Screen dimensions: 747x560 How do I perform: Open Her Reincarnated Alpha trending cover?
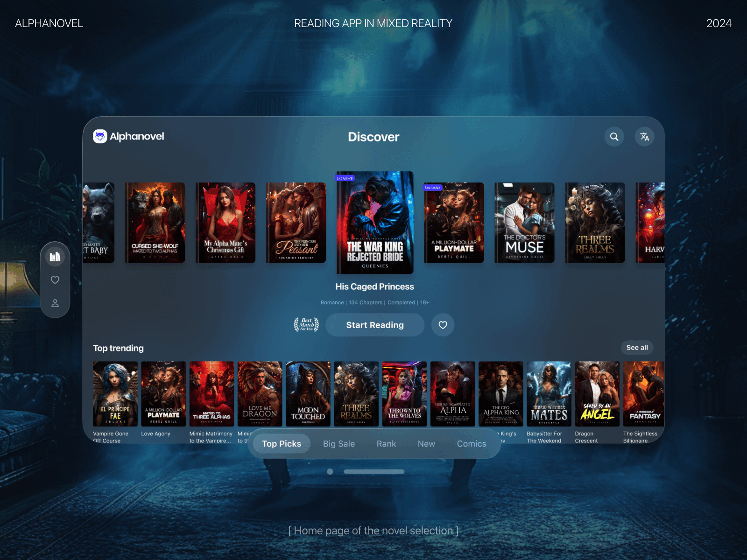pyautogui.click(x=453, y=394)
